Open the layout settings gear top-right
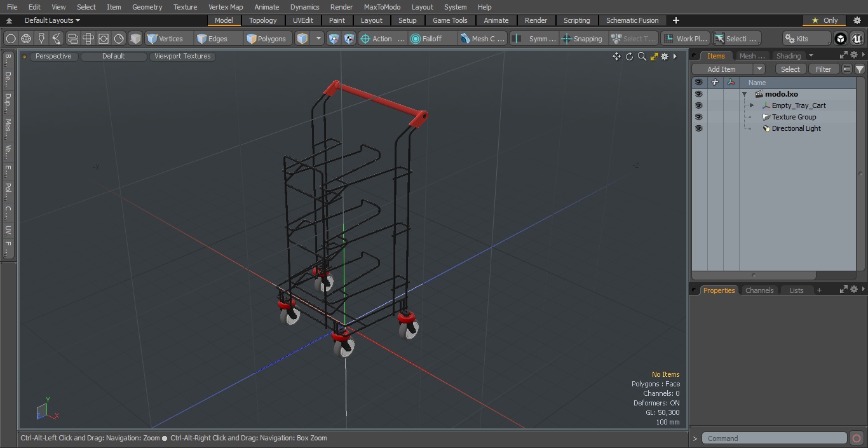 857,20
